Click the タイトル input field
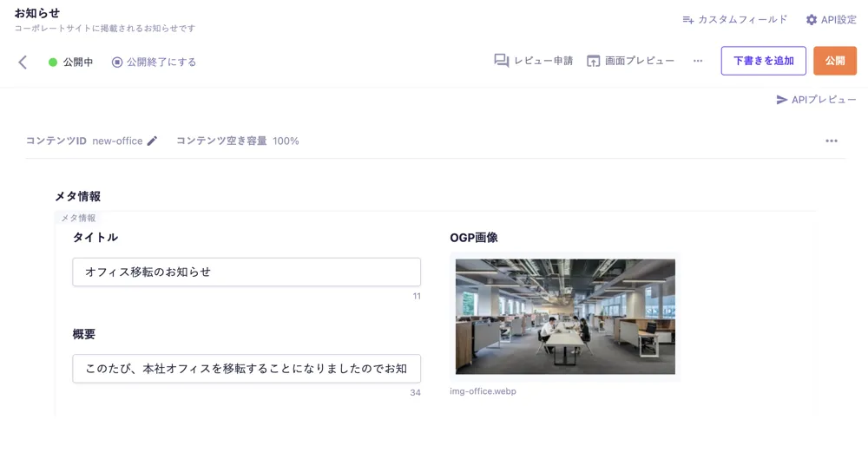 point(247,272)
